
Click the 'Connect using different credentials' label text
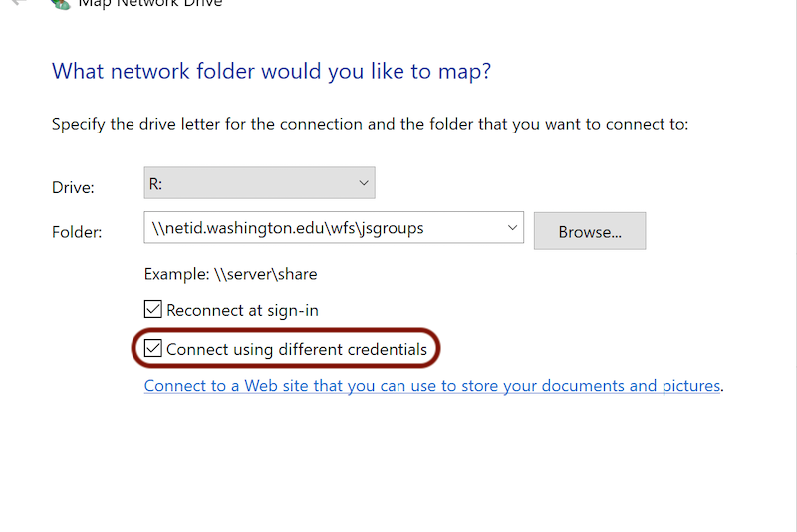point(297,349)
